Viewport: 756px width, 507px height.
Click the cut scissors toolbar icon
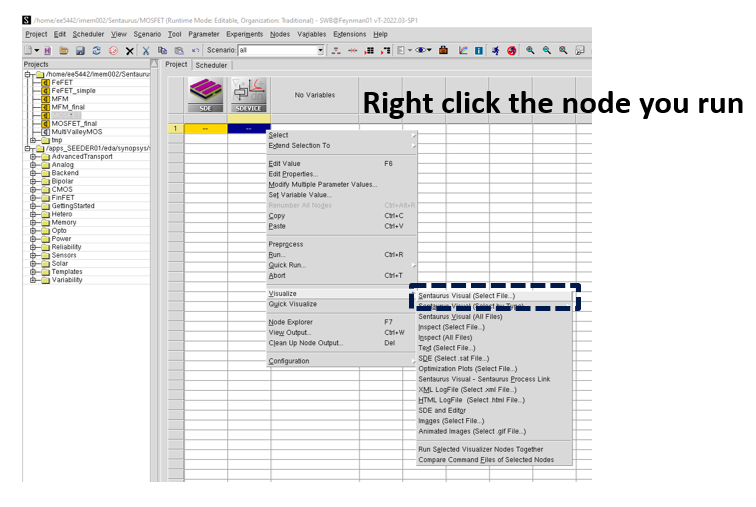[146, 50]
